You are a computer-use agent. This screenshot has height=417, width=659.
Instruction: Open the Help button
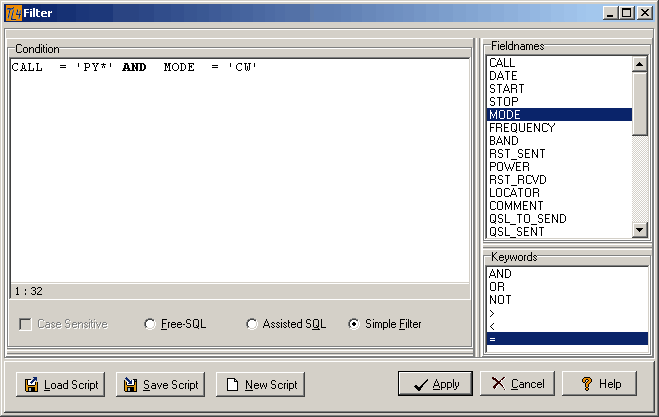[599, 383]
